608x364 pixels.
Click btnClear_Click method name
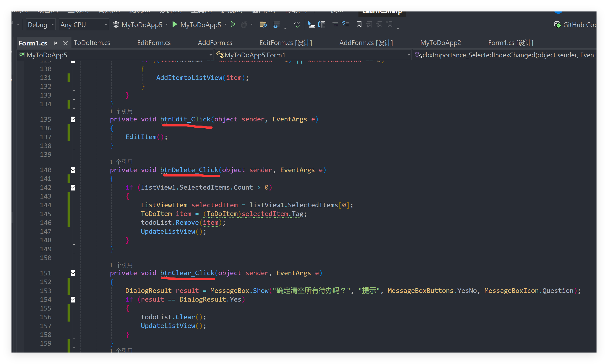click(x=187, y=273)
